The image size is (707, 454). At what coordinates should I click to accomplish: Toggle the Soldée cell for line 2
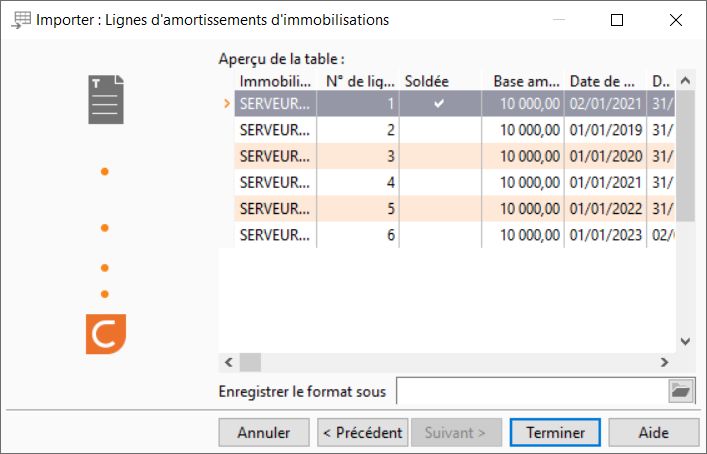pyautogui.click(x=440, y=130)
